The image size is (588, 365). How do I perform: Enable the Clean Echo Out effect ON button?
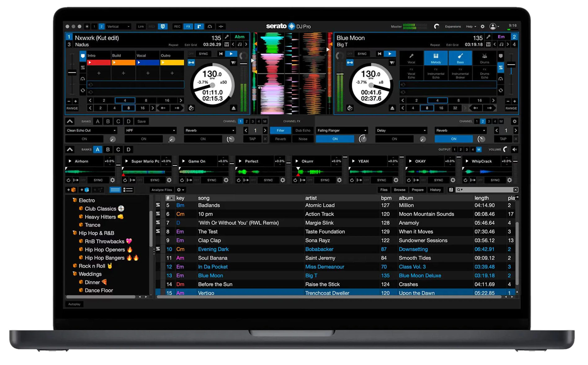coord(84,139)
